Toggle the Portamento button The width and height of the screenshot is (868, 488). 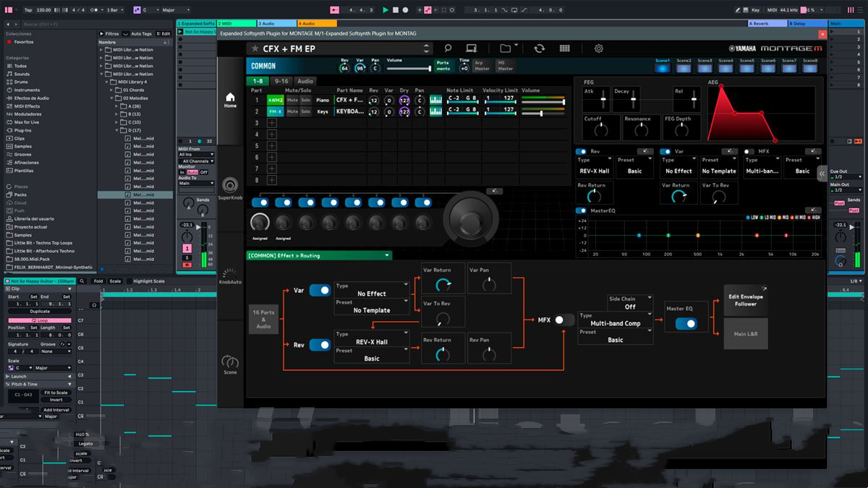pos(443,66)
